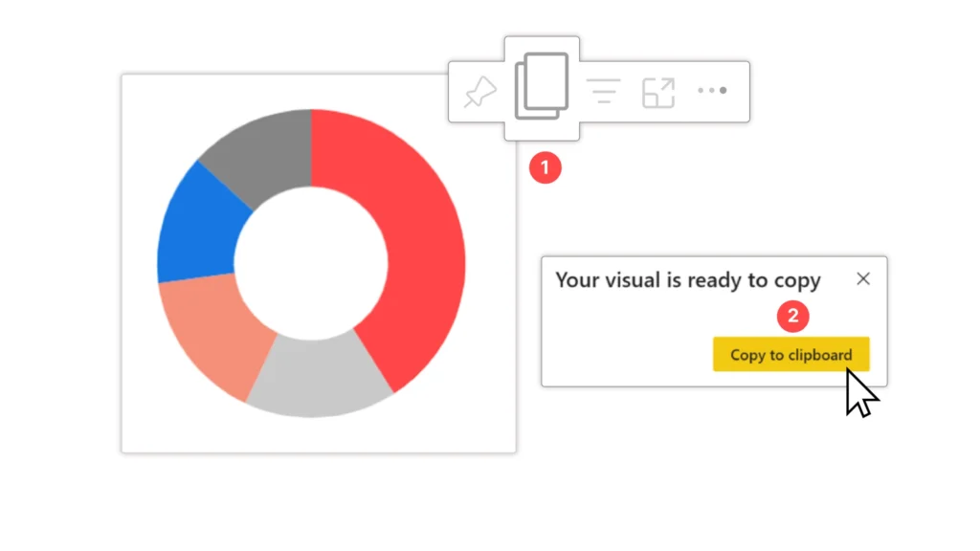Click the red step badge numbered 2

[792, 316]
